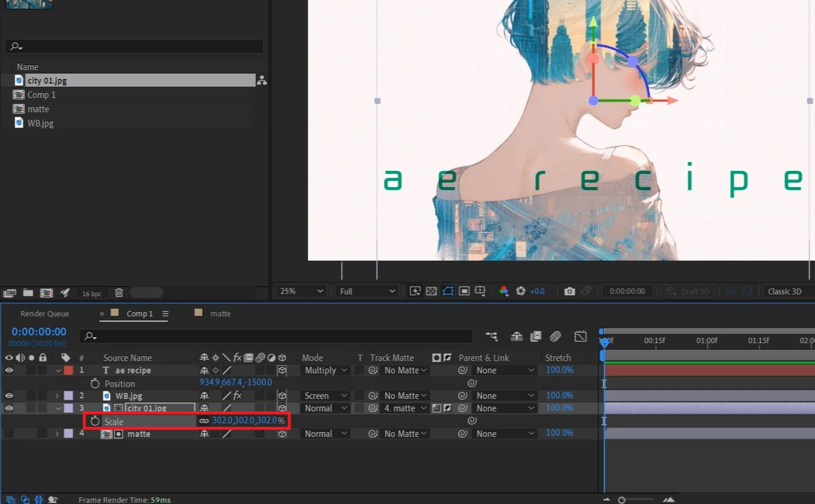Collapse the city 01.jpg layer properties

tap(58, 408)
